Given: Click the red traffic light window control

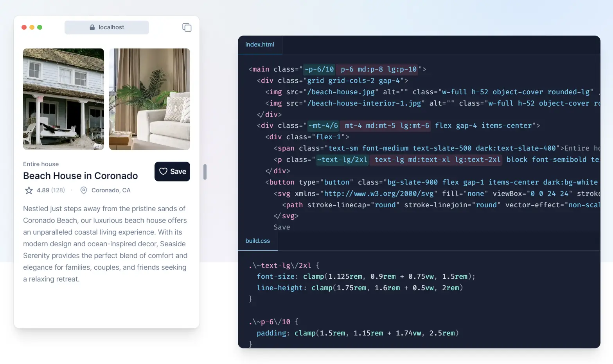Looking at the screenshot, I should [x=24, y=27].
